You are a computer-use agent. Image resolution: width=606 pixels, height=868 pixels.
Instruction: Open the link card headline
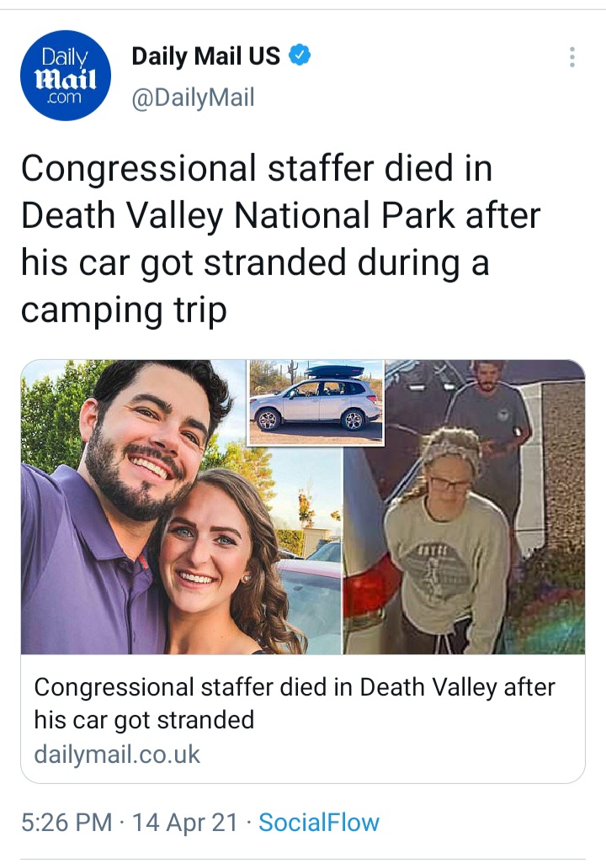[x=294, y=704]
